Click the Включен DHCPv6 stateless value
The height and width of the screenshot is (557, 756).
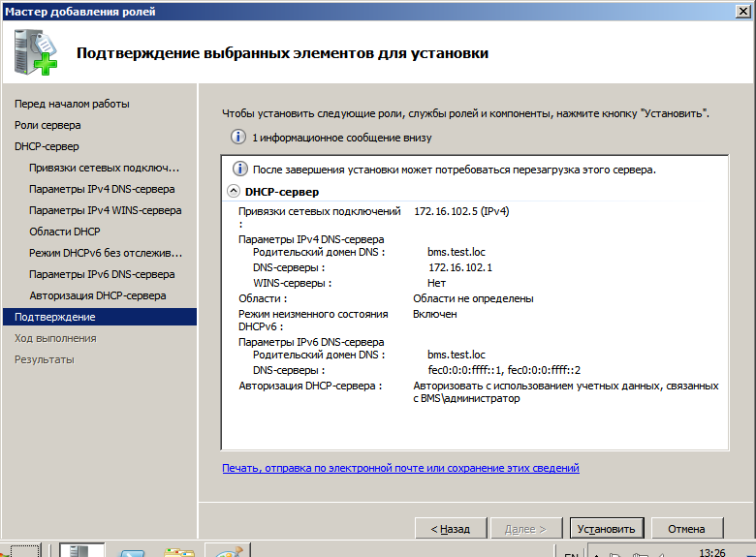(435, 314)
